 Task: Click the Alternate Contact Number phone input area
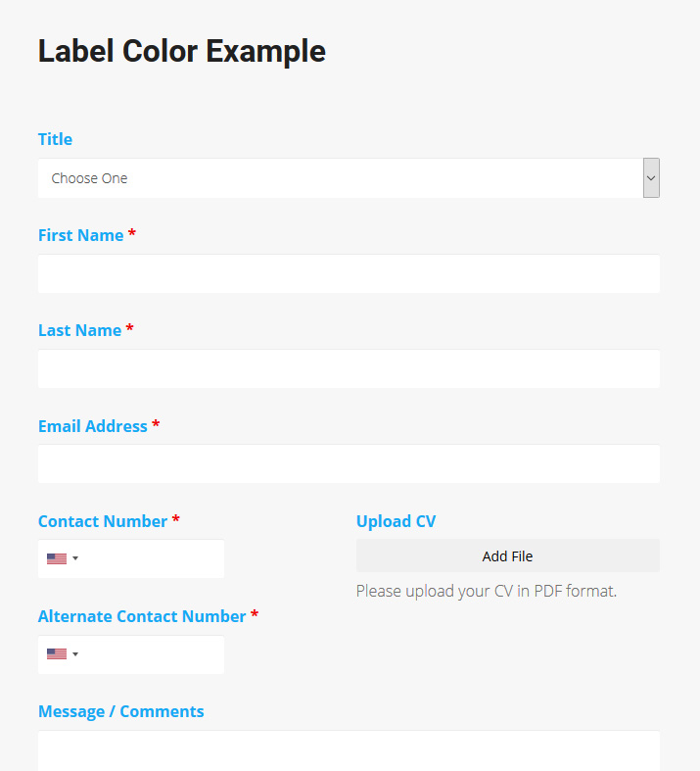(152, 654)
